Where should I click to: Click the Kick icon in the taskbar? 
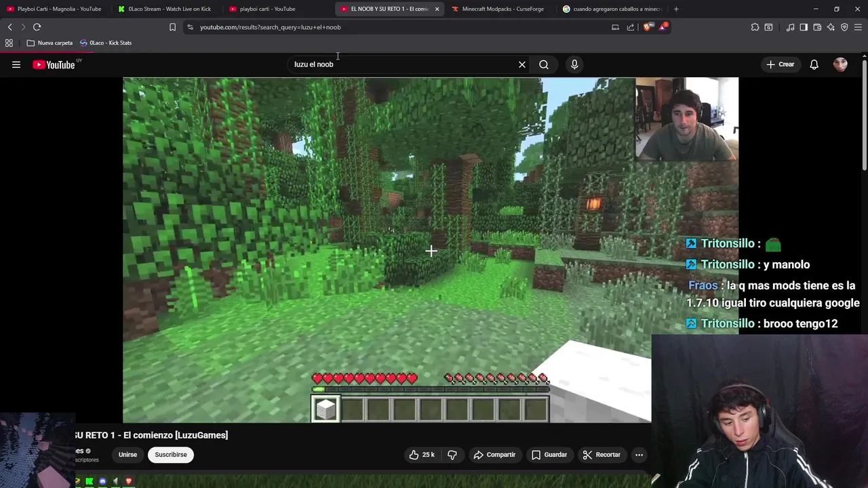89,481
